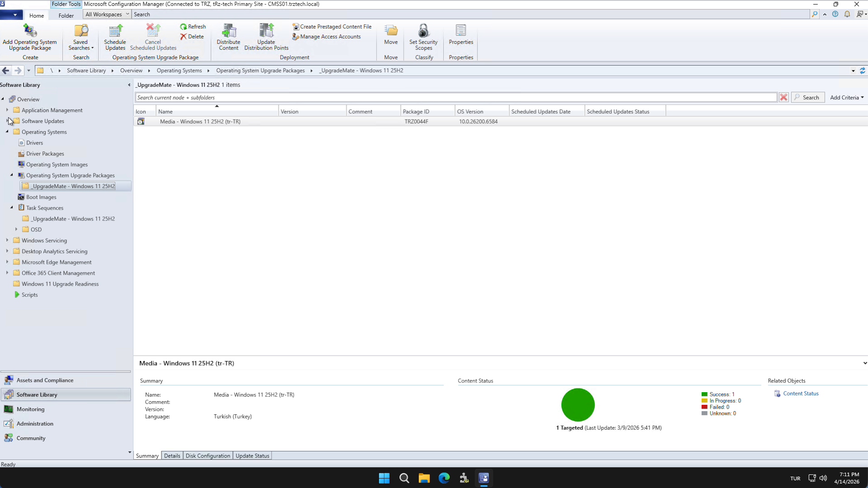Open Add Criteria dropdown

tap(847, 98)
